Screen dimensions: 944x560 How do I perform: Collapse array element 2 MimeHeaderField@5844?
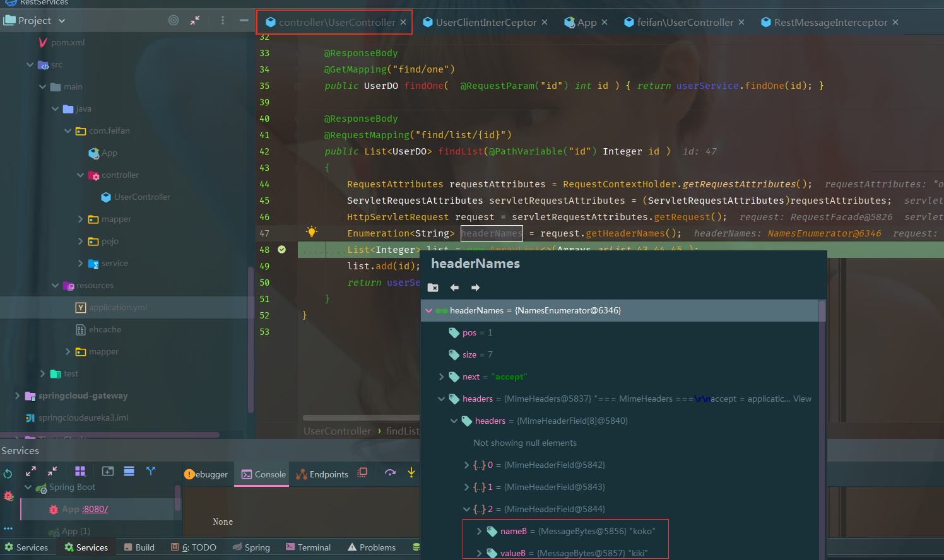click(467, 509)
